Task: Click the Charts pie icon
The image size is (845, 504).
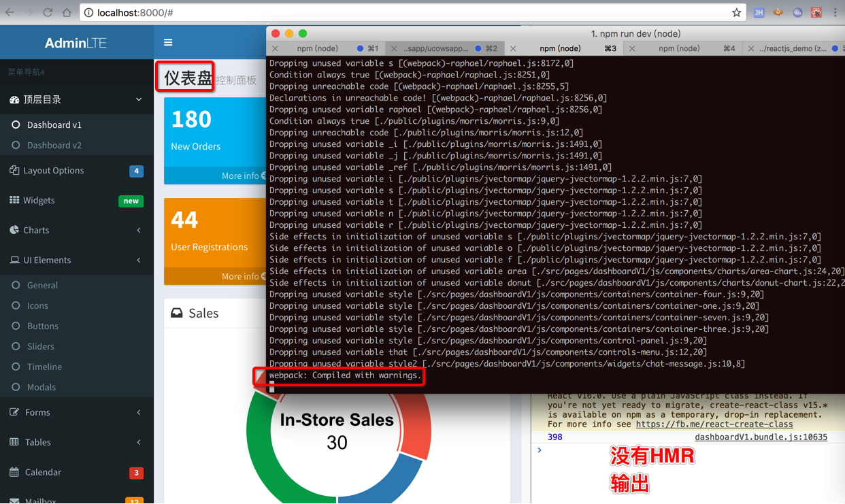Action: point(14,230)
